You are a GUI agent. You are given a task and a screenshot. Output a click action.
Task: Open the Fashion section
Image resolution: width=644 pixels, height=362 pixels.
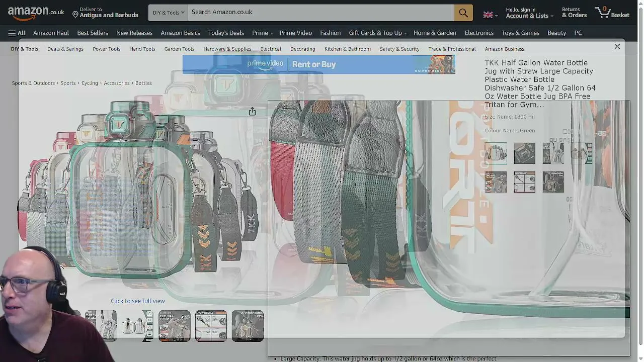coord(330,33)
